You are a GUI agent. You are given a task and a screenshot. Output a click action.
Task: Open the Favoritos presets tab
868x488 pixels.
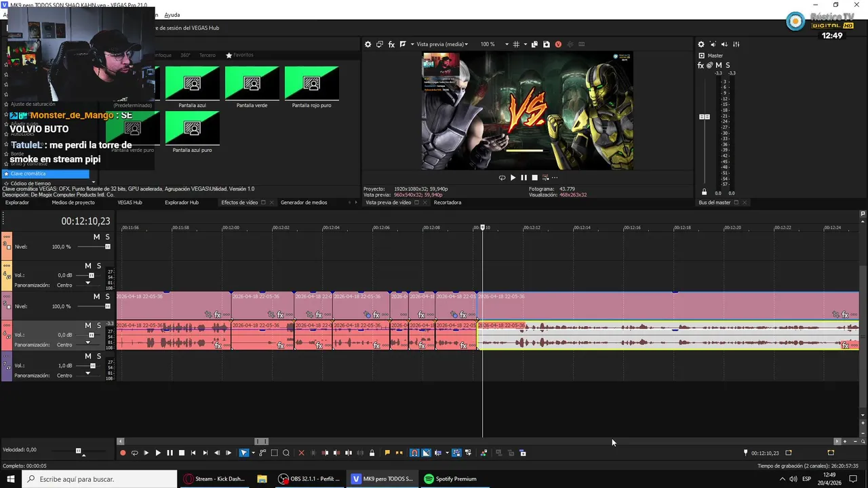click(x=240, y=55)
